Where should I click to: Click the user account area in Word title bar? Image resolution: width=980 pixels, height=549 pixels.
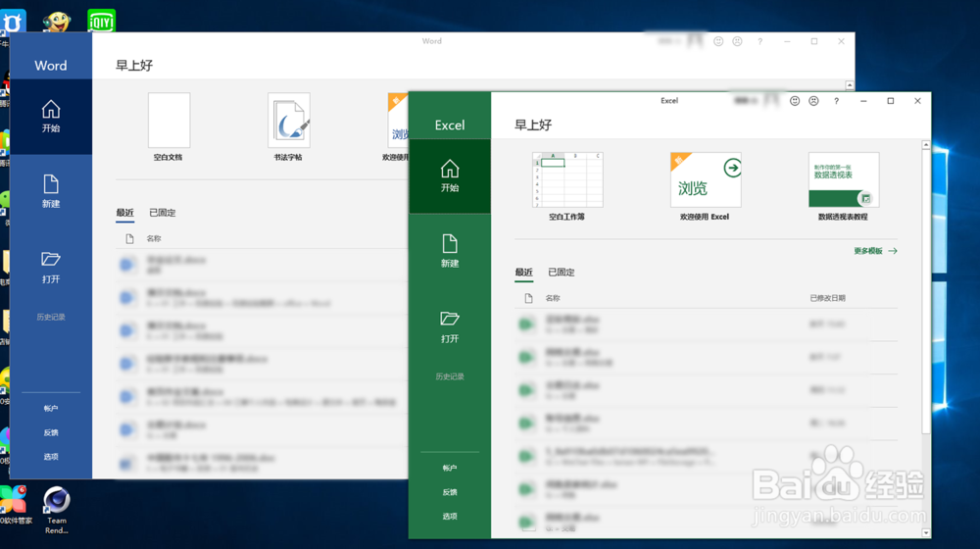pyautogui.click(x=680, y=41)
